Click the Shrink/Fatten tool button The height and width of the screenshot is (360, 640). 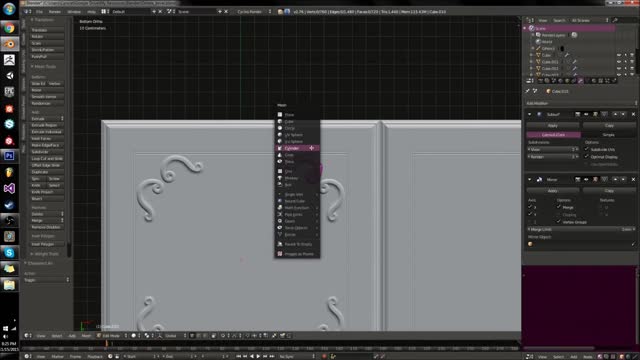[47, 50]
